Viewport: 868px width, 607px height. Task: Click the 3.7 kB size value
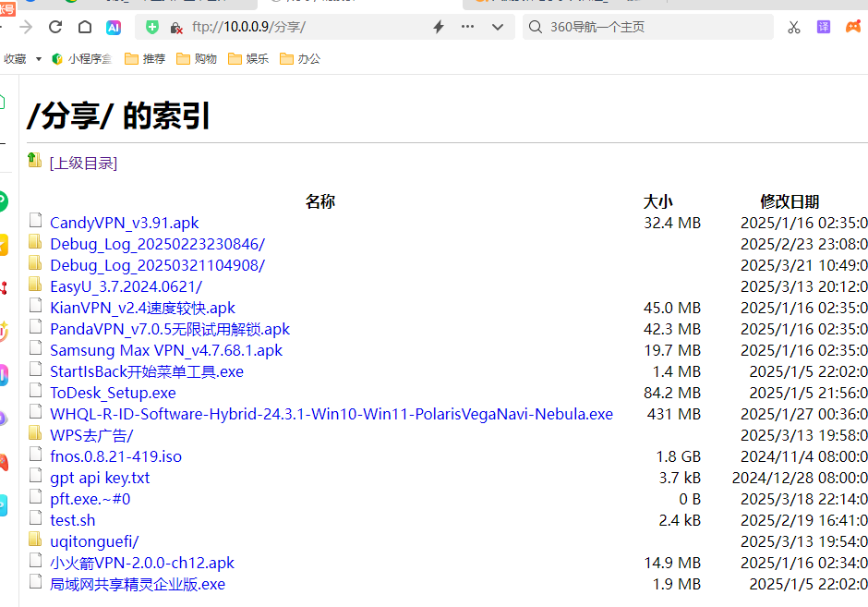coord(680,478)
